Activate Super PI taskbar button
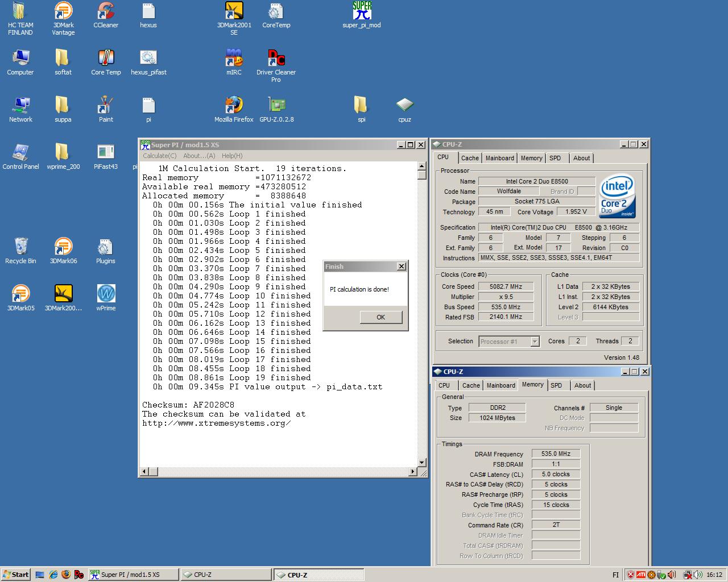The height and width of the screenshot is (582, 728). (133, 575)
